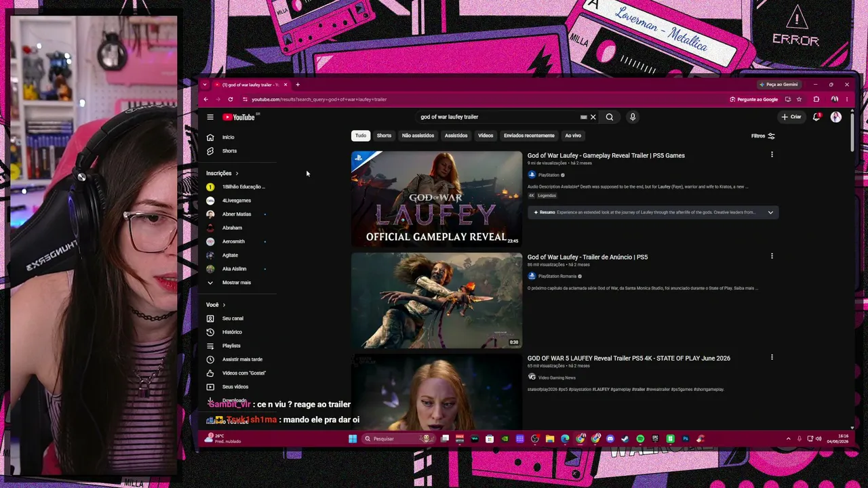Bookmark this page with the star
This screenshot has height=488, width=868.
799,100
